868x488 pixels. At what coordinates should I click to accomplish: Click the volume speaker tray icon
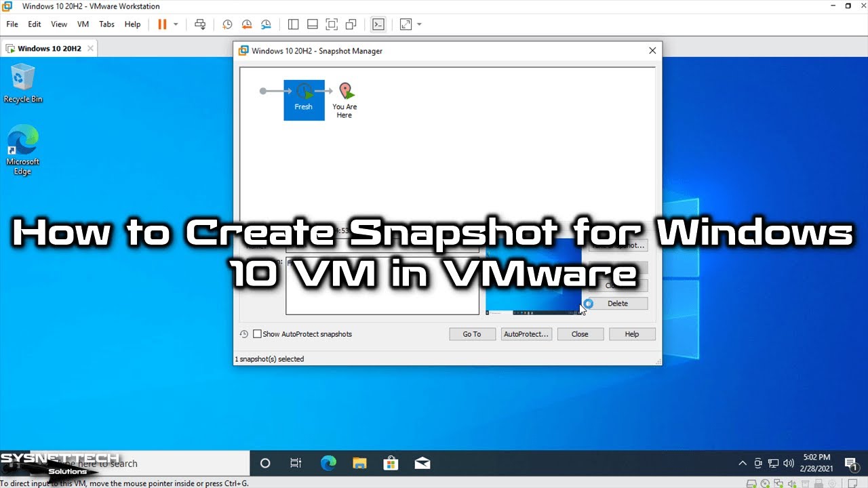point(789,464)
